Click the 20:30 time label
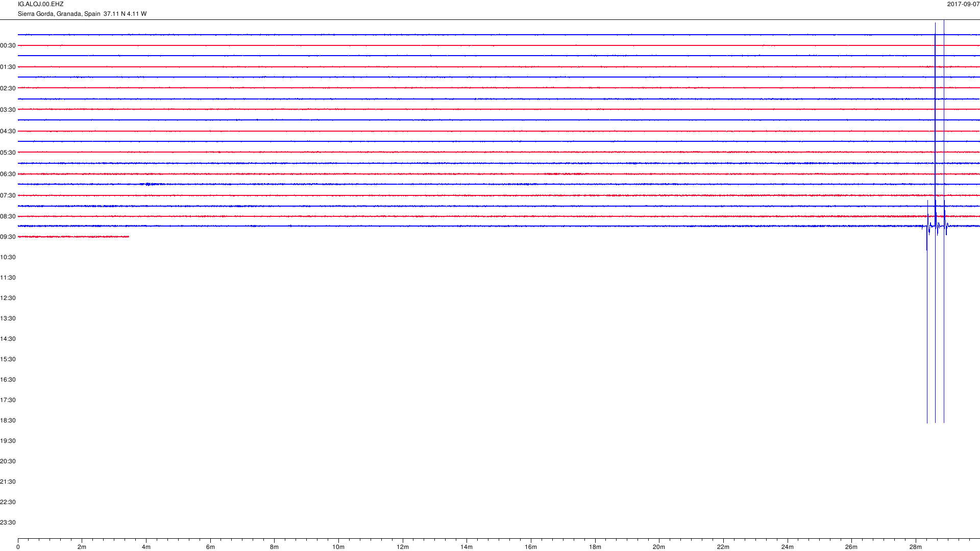980x551 pixels. pyautogui.click(x=8, y=461)
